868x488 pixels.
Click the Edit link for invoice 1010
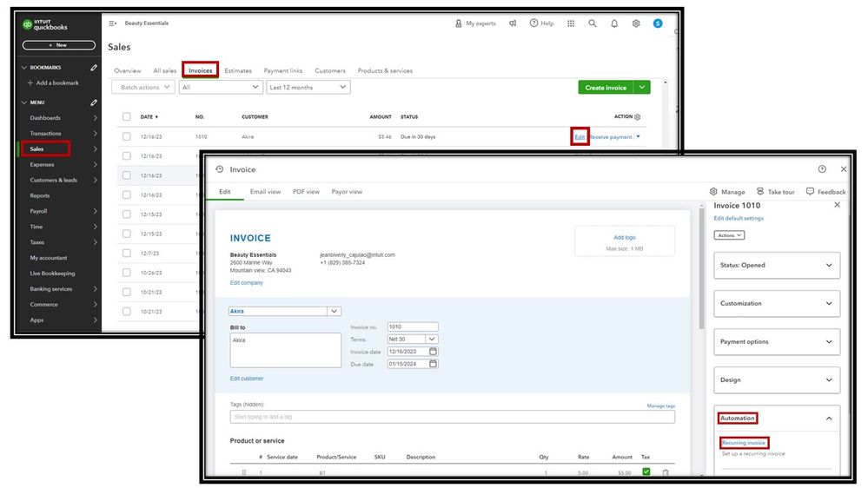[580, 136]
